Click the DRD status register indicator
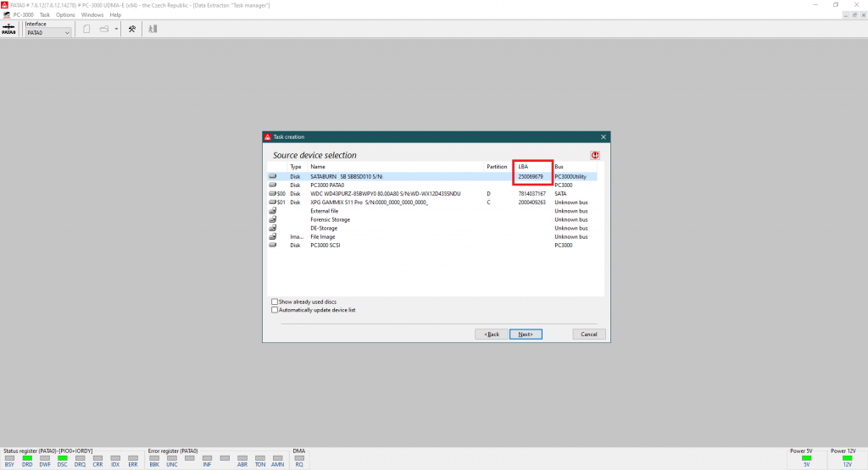The height and width of the screenshot is (470, 868). click(27, 458)
